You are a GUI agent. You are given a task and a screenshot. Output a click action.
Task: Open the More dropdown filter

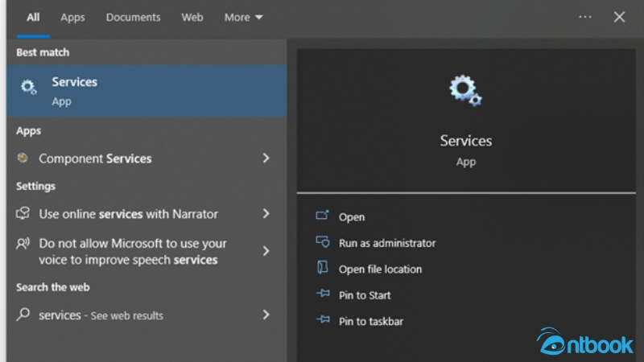243,17
